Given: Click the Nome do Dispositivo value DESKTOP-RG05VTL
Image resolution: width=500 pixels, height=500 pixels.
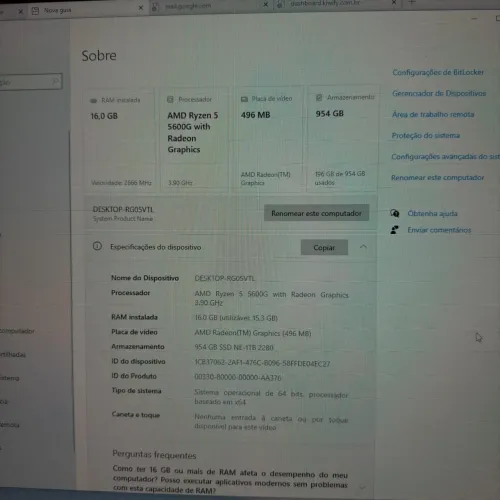Looking at the screenshot, I should point(225,278).
